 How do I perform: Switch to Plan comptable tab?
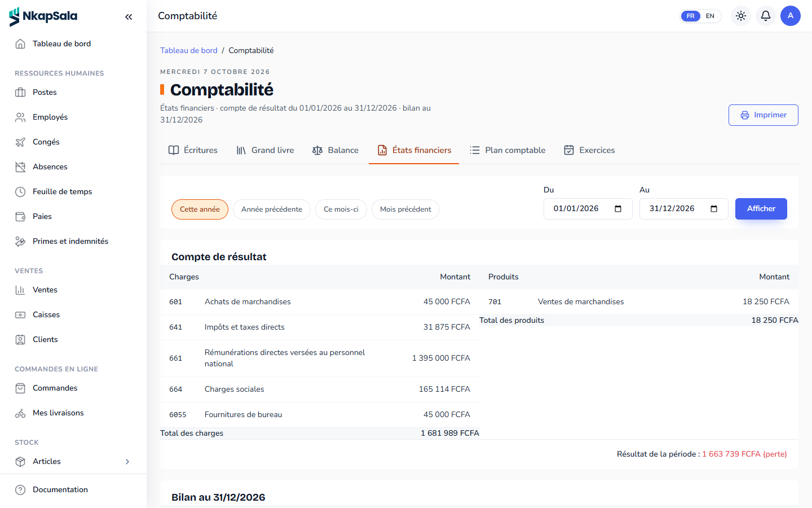507,150
